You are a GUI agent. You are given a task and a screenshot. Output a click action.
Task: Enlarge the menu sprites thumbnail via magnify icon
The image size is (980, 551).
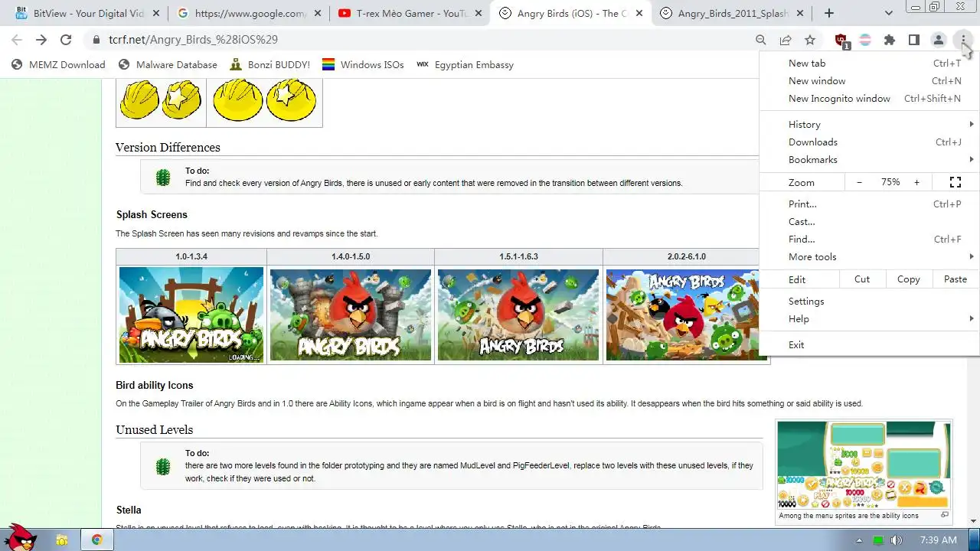(945, 516)
